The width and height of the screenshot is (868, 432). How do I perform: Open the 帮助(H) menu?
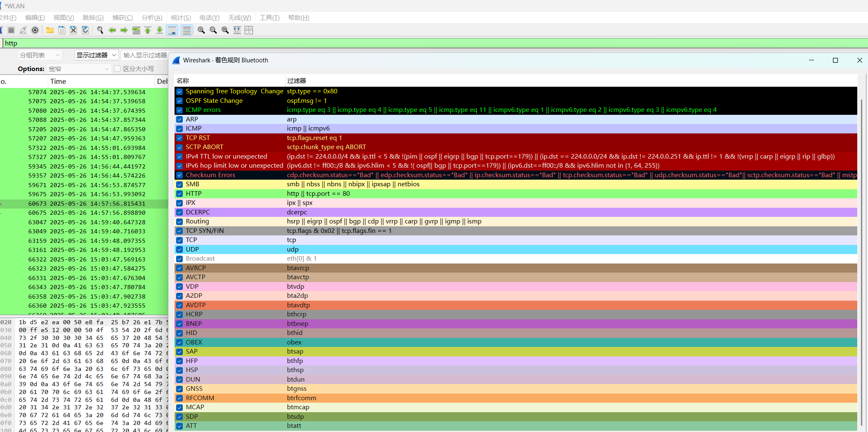tap(299, 17)
